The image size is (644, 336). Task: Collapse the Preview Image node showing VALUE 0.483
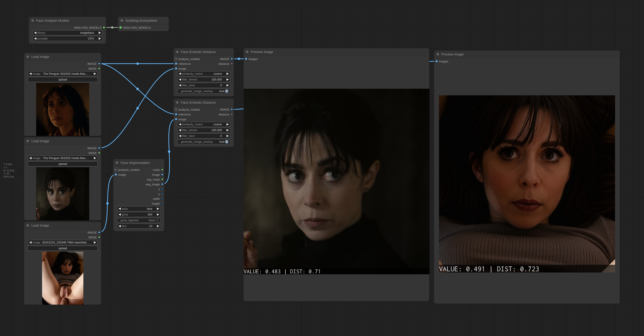[x=247, y=52]
